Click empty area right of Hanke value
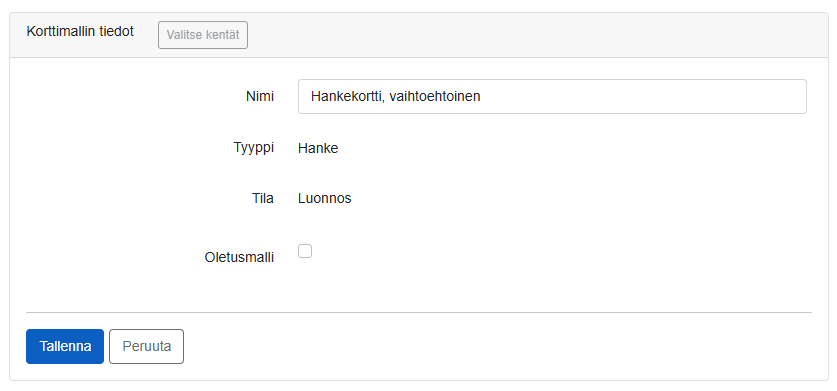 pos(534,148)
